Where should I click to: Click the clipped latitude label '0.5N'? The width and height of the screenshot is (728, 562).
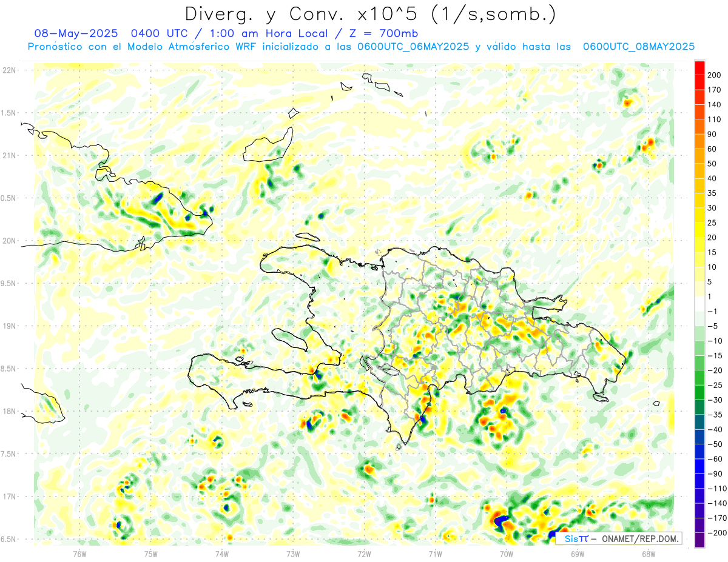click(x=8, y=198)
